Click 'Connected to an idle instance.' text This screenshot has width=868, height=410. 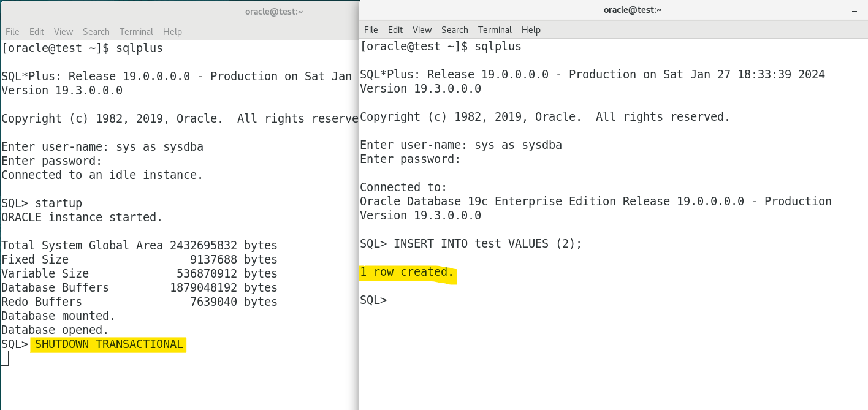pos(102,175)
